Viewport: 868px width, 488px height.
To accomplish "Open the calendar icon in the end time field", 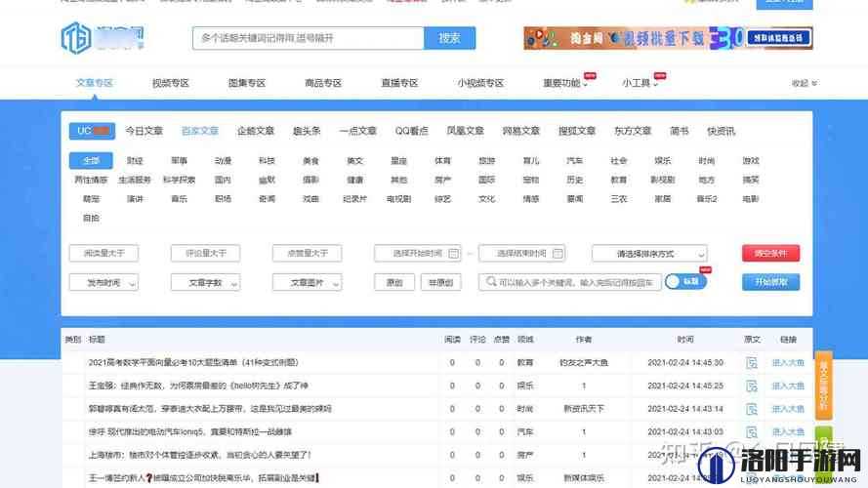I will [558, 254].
